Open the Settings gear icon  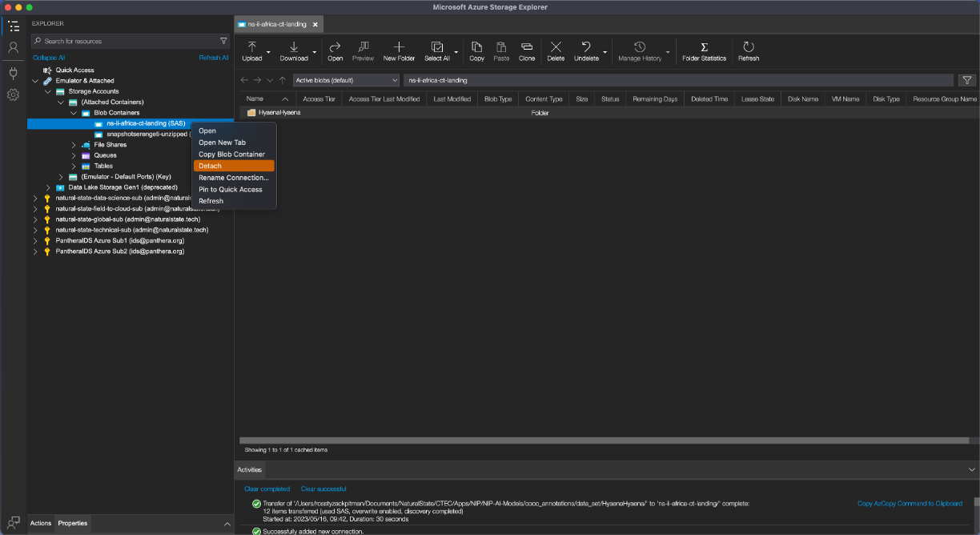[13, 95]
